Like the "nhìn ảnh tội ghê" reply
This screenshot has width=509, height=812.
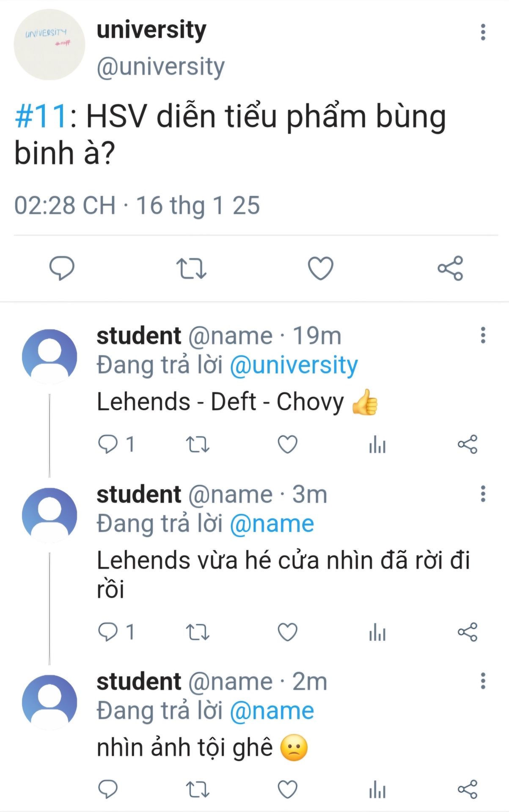click(288, 789)
